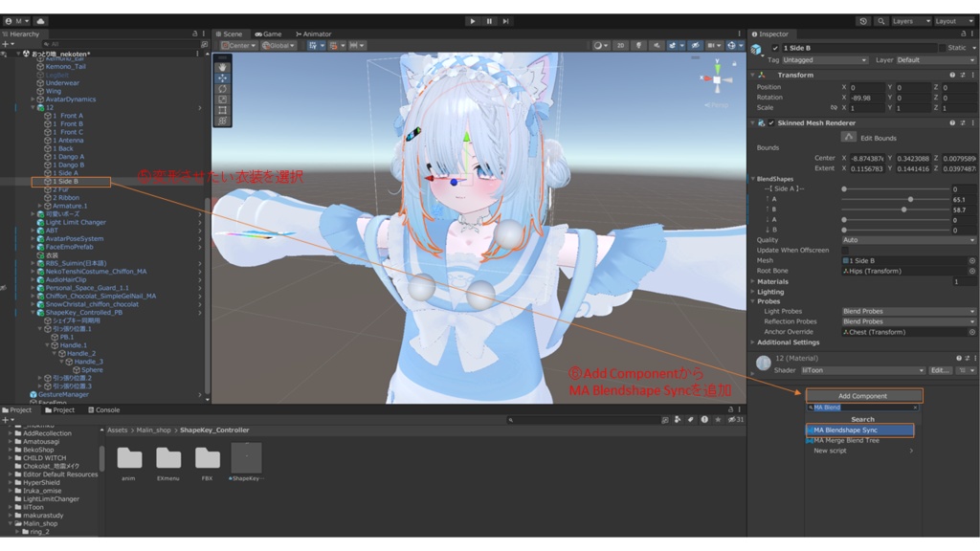Select the Transform tool in Scene toolbar
The width and height of the screenshot is (980, 551).
click(222, 121)
